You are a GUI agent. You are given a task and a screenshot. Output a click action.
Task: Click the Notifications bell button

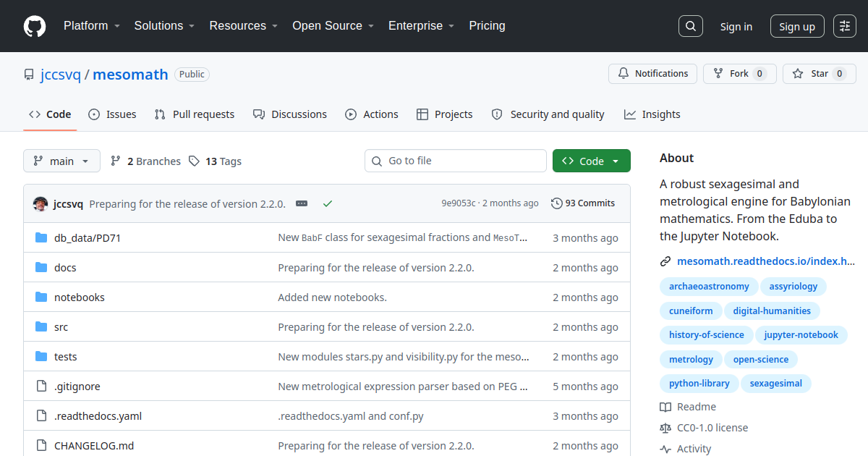pyautogui.click(x=653, y=74)
